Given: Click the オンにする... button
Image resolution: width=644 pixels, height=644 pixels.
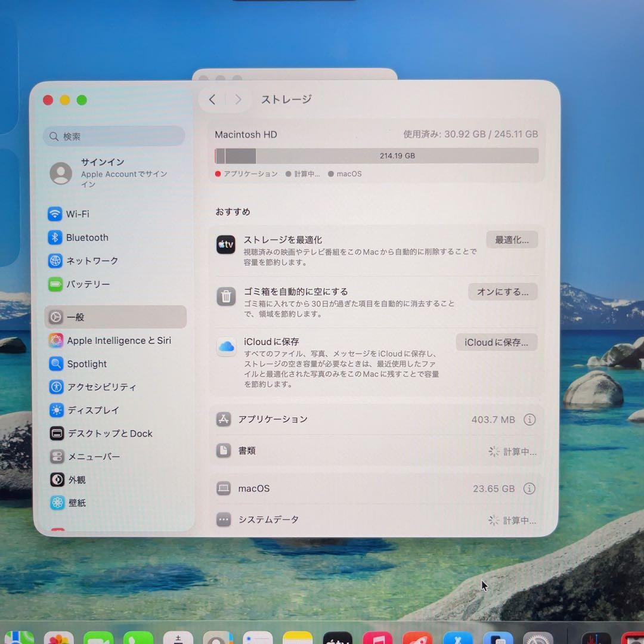Looking at the screenshot, I should click(503, 292).
